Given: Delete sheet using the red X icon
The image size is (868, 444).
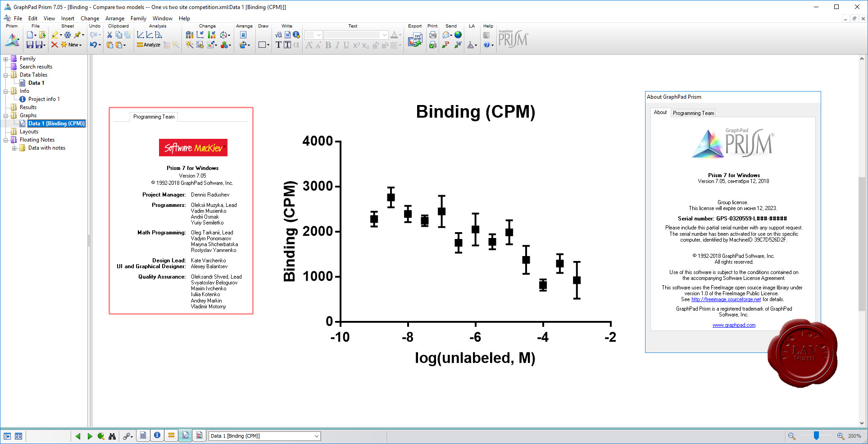Looking at the screenshot, I should pos(55,45).
